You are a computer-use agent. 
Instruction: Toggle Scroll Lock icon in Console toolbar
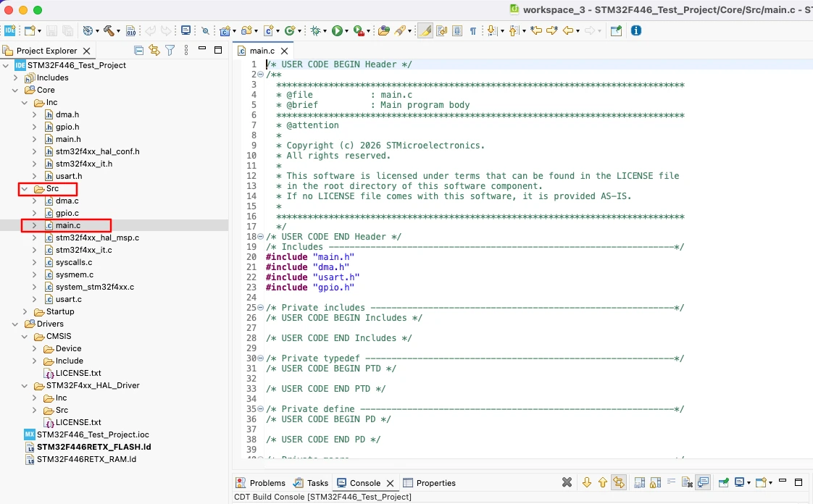pyautogui.click(x=655, y=482)
